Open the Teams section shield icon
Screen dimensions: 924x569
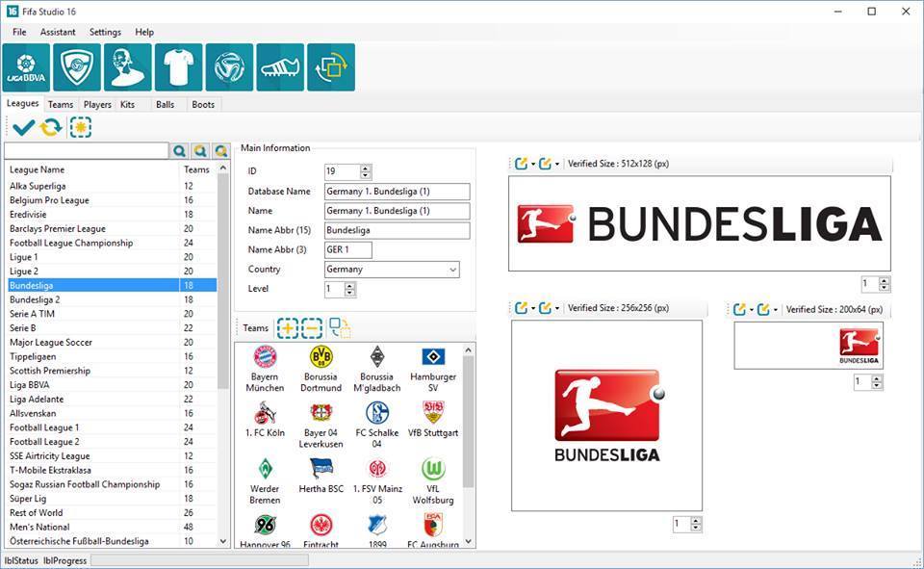point(77,67)
